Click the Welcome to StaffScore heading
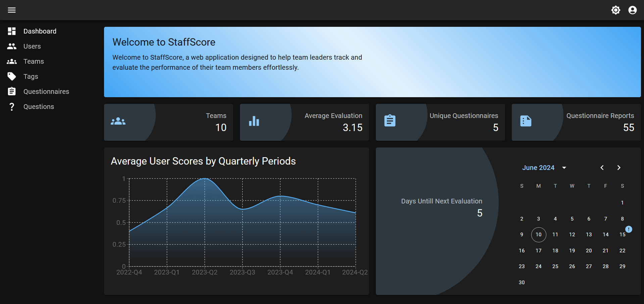This screenshot has width=644, height=304. pyautogui.click(x=164, y=42)
